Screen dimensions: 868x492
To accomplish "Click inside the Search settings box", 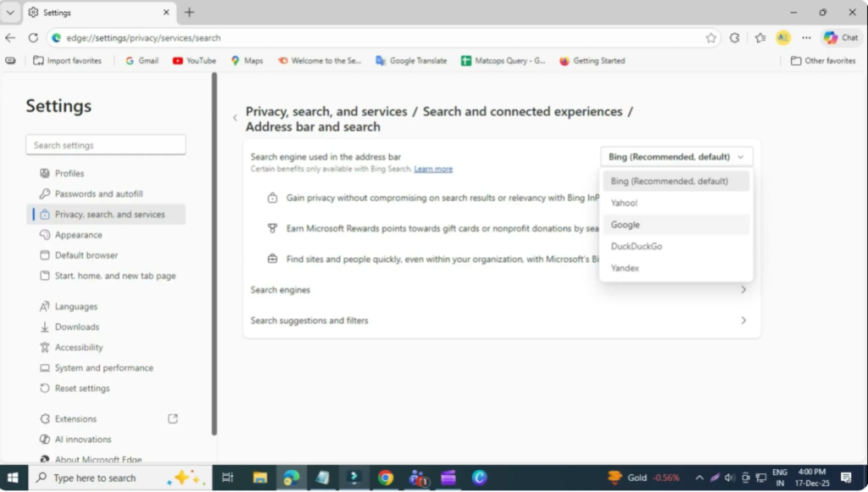I will point(105,144).
